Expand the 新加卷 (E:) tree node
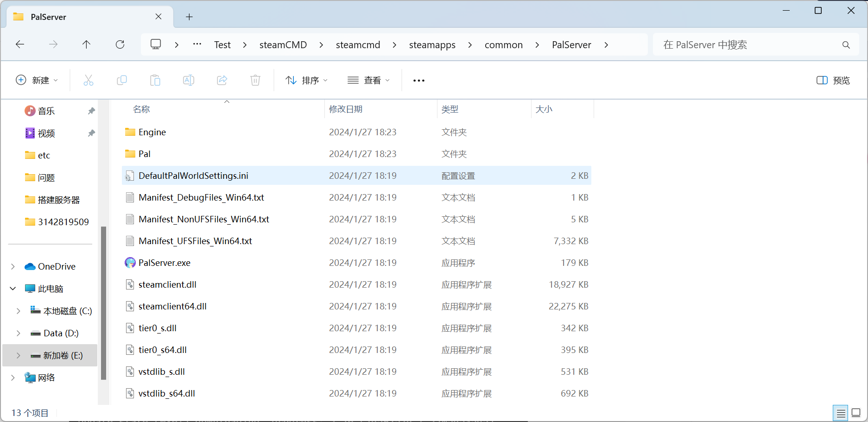This screenshot has width=868, height=422. coord(19,355)
